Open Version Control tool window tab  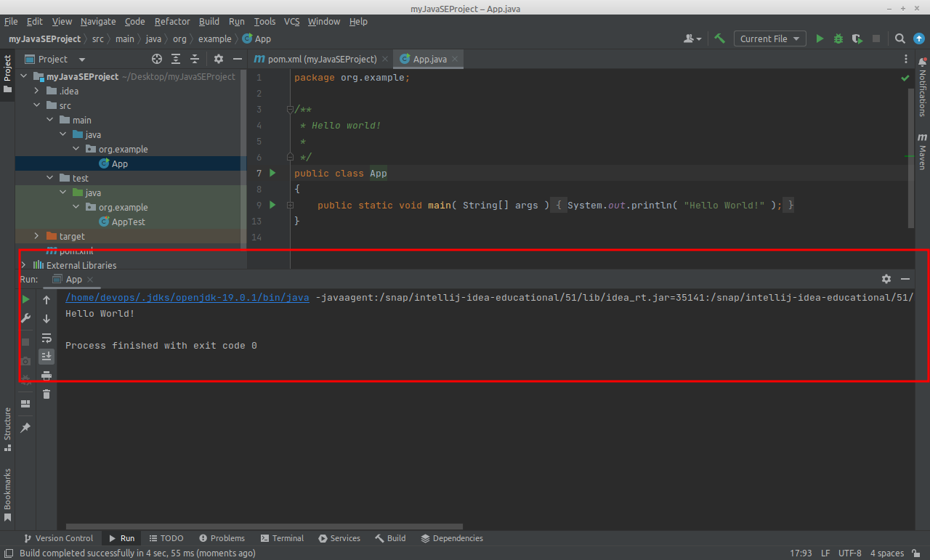tap(58, 538)
